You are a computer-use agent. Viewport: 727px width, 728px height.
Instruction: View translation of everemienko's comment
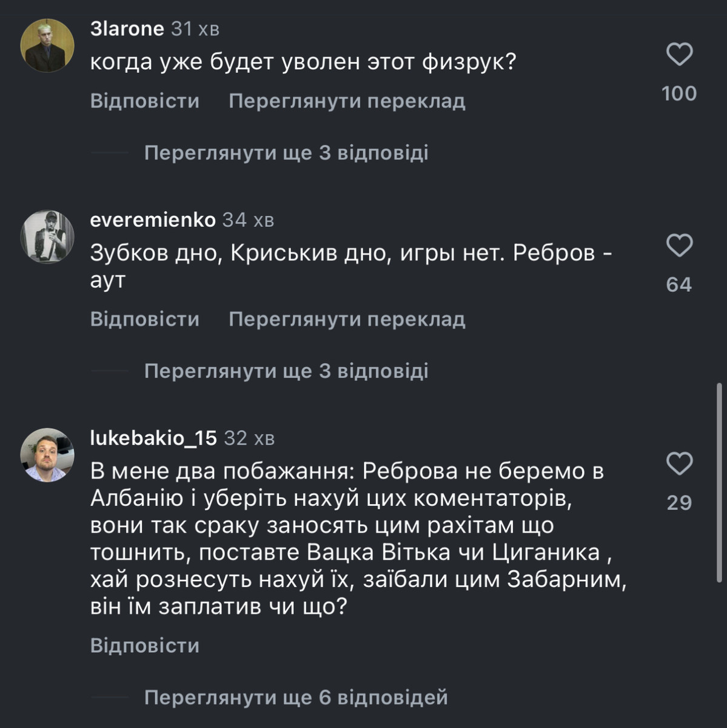(347, 319)
